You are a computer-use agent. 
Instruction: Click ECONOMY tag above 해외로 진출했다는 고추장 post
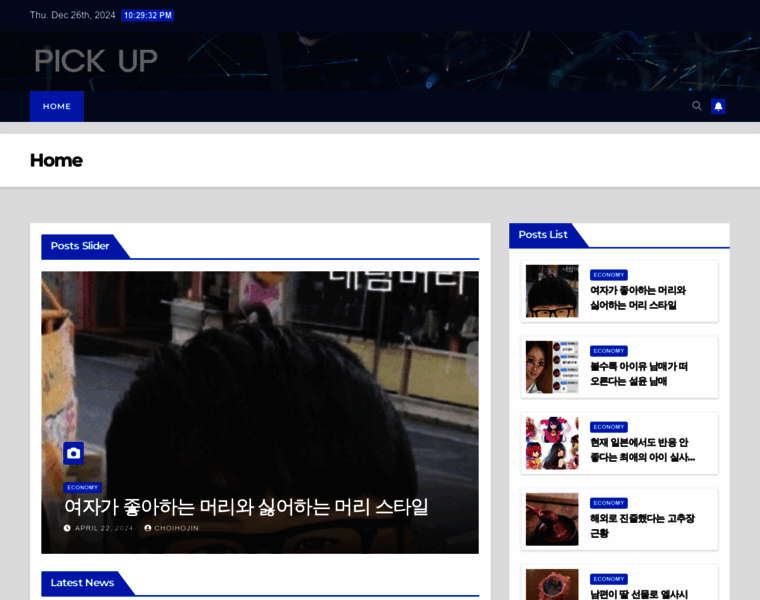point(609,503)
